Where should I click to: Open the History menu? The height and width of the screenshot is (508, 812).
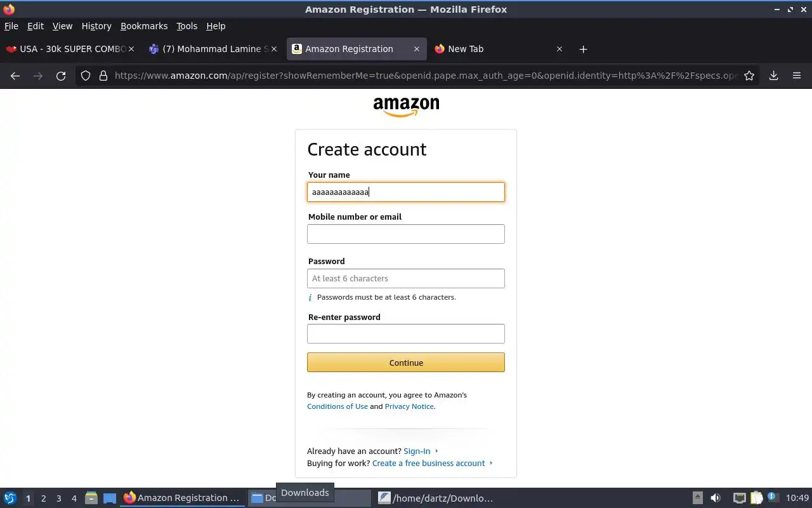coord(96,26)
